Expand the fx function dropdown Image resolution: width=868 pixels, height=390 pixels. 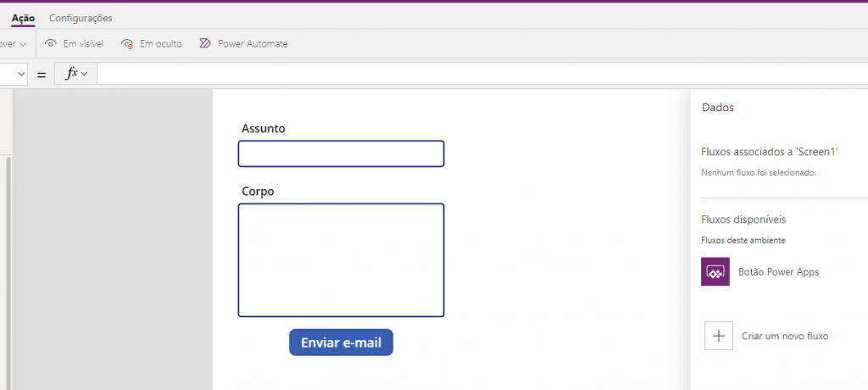(x=77, y=74)
